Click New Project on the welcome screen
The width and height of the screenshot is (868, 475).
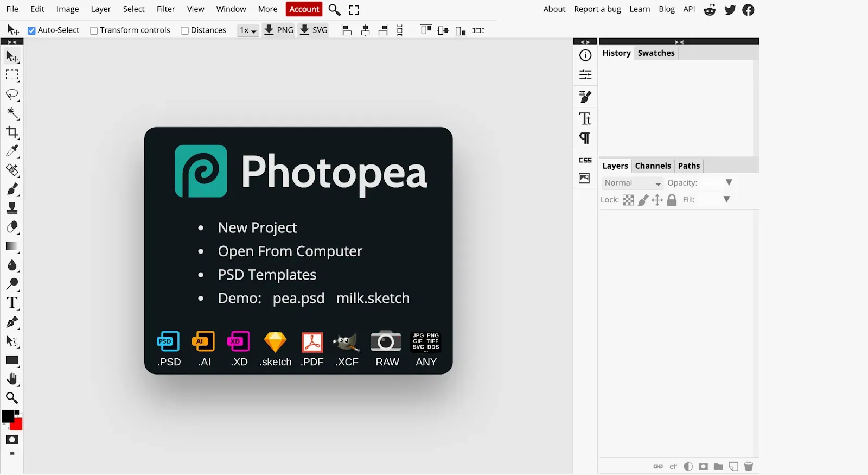pyautogui.click(x=257, y=228)
